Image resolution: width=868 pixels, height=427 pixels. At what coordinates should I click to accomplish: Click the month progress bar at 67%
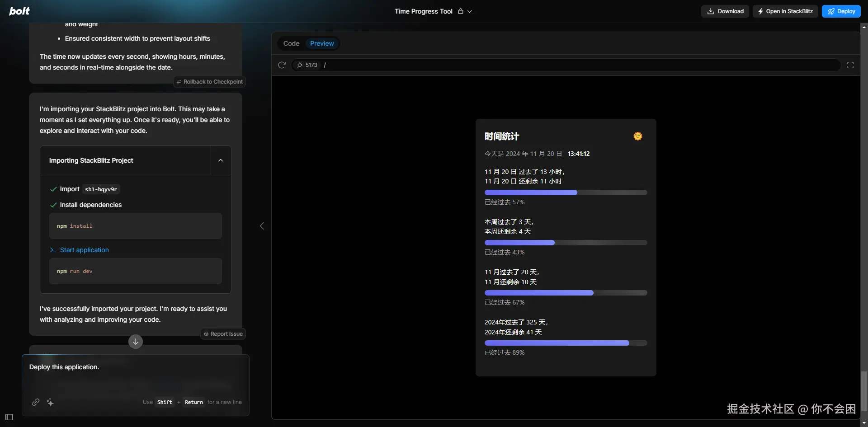coord(566,293)
